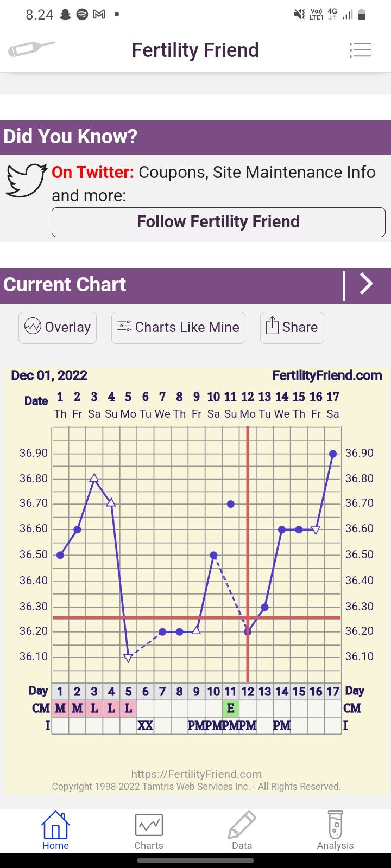Tap the Gmail notification icon in status bar
Image resolution: width=391 pixels, height=868 pixels.
[99, 15]
